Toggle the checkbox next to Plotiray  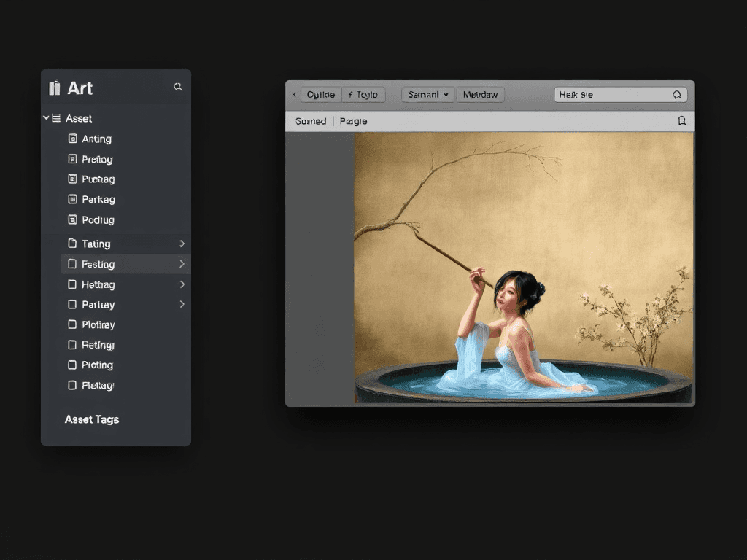[x=72, y=324]
